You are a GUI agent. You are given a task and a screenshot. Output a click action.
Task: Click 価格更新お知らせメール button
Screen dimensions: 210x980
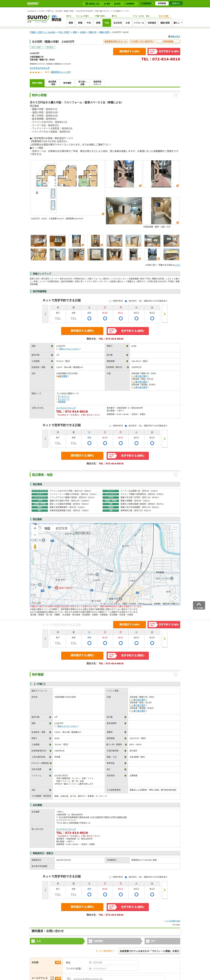(x=115, y=41)
